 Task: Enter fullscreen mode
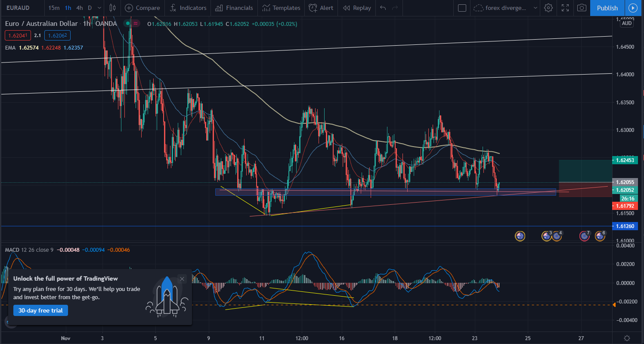[x=565, y=8]
